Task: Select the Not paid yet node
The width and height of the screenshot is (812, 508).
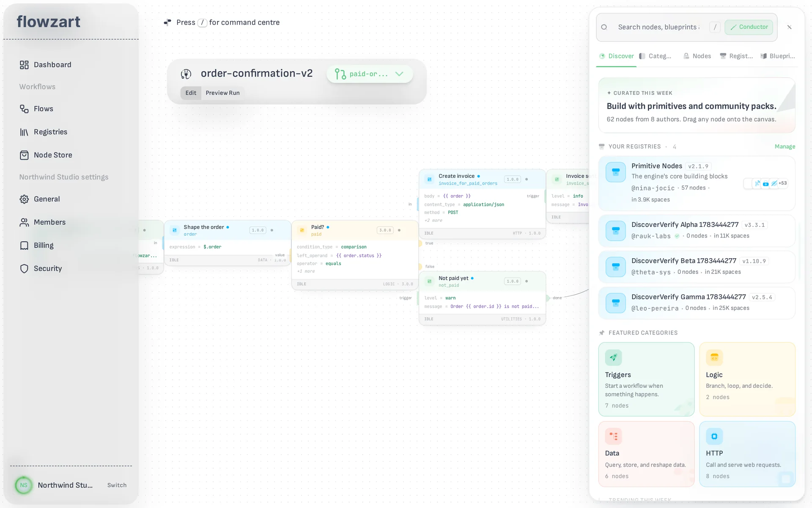Action: click(x=482, y=298)
